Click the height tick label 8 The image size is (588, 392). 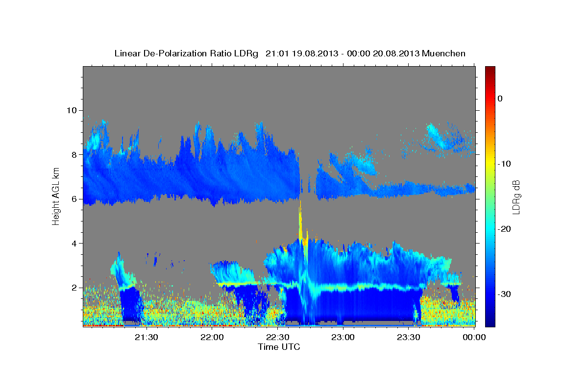pos(74,154)
